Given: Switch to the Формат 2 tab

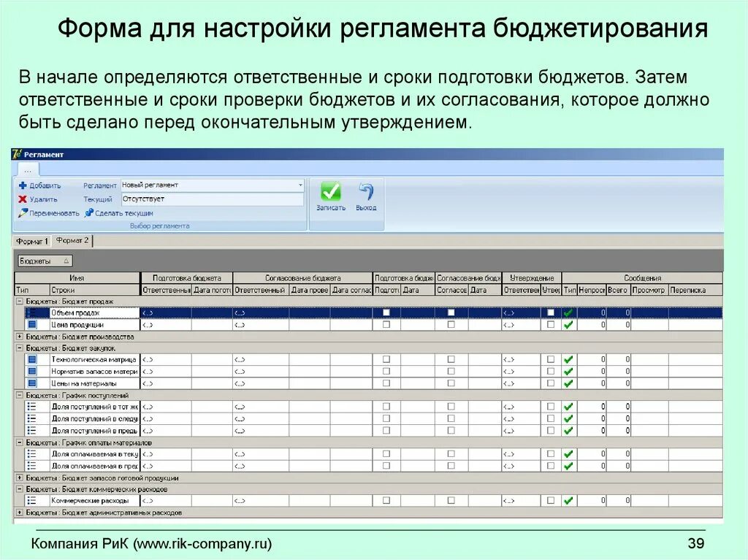Looking at the screenshot, I should click(72, 240).
